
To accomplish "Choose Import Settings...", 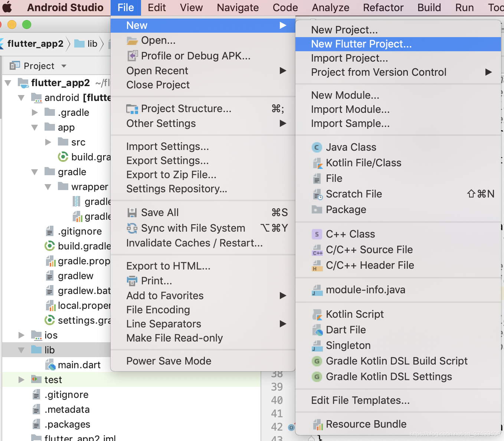I will tap(203, 146).
